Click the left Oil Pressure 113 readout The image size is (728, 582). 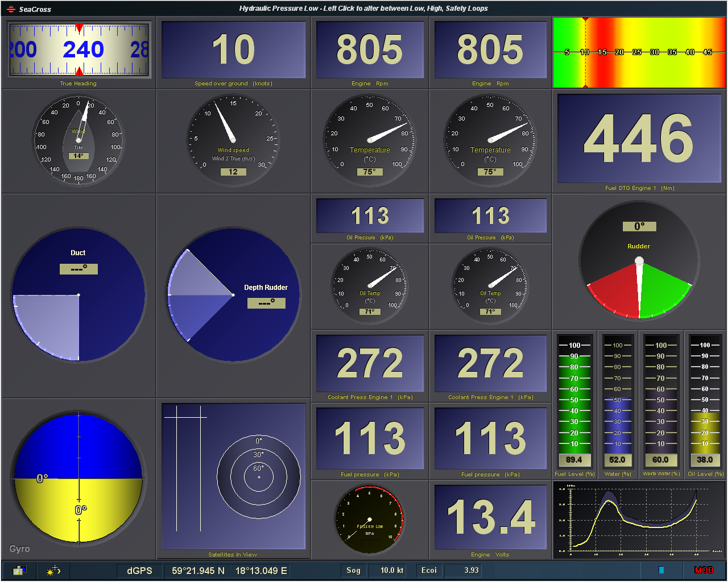point(370,216)
